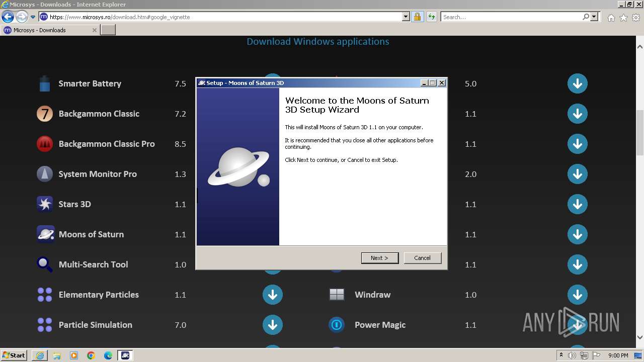Click download arrow in the version 2.0 row

point(578,174)
